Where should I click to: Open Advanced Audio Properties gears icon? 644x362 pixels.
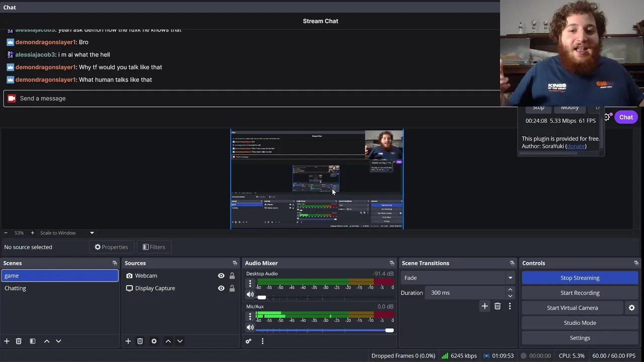click(x=248, y=341)
